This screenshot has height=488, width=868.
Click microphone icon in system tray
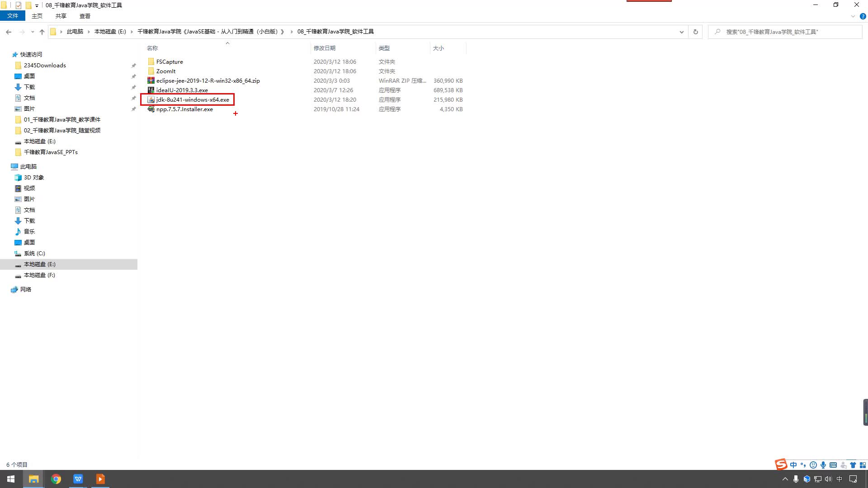(x=796, y=479)
